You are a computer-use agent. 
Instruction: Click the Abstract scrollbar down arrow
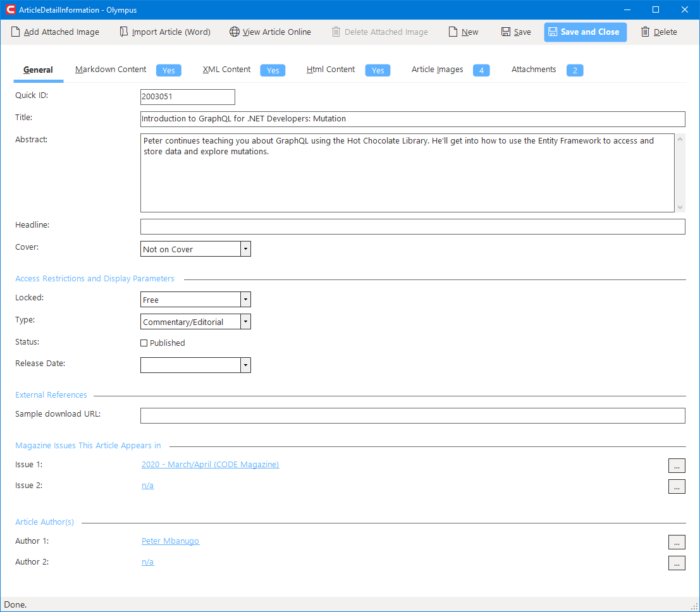coord(680,207)
